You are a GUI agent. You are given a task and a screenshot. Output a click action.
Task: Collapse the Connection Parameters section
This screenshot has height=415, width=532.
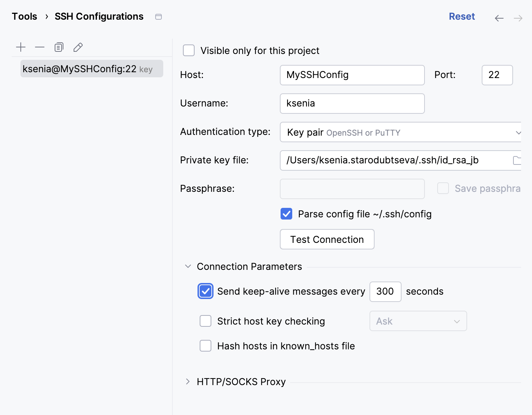(188, 266)
